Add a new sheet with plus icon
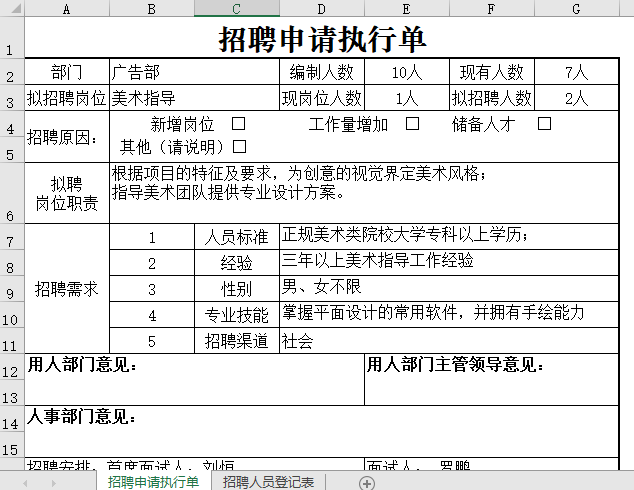Image resolution: width=634 pixels, height=490 pixels. coord(367,483)
